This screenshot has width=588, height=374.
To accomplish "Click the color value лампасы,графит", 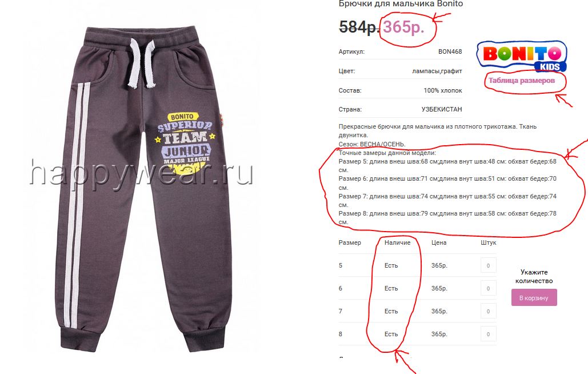I will tap(437, 71).
